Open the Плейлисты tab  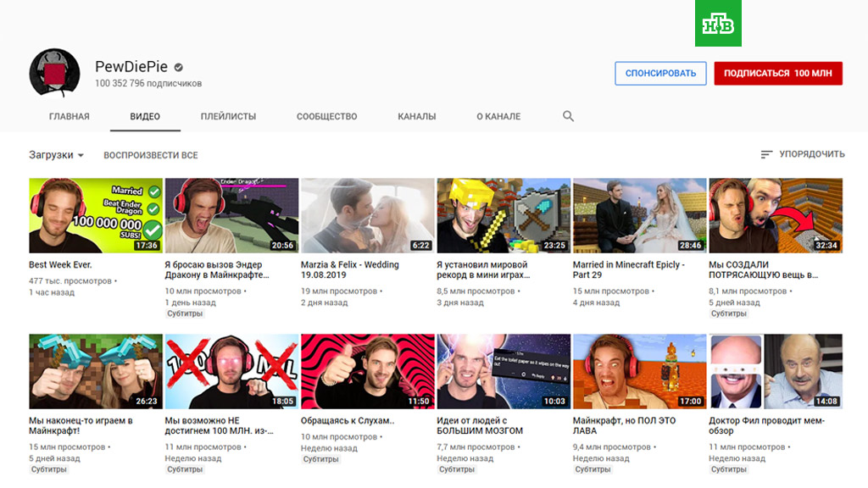[228, 116]
